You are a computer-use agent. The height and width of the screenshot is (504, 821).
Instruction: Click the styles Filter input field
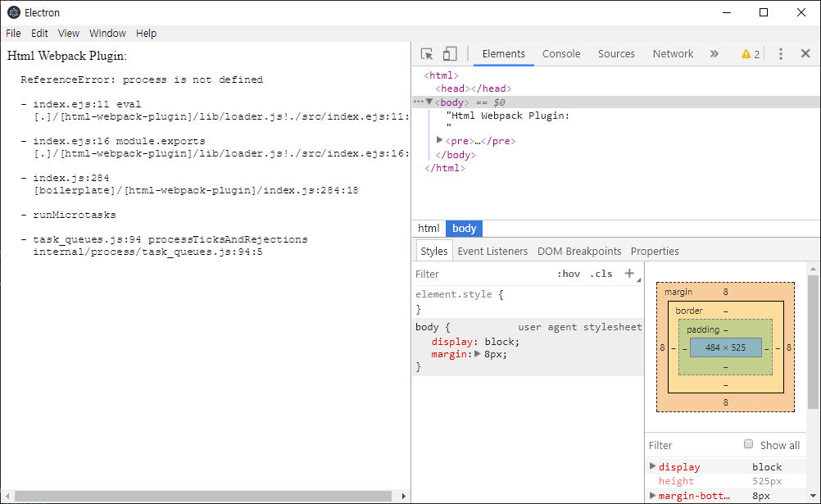482,274
